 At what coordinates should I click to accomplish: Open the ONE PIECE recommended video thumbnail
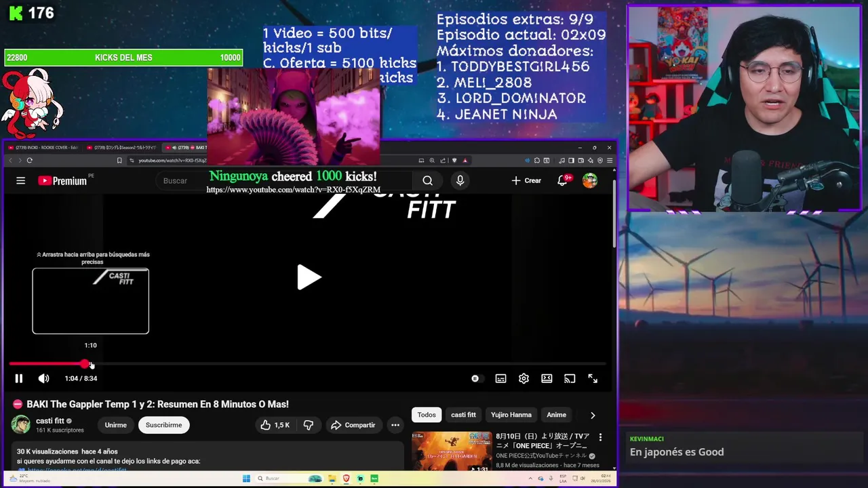click(452, 451)
